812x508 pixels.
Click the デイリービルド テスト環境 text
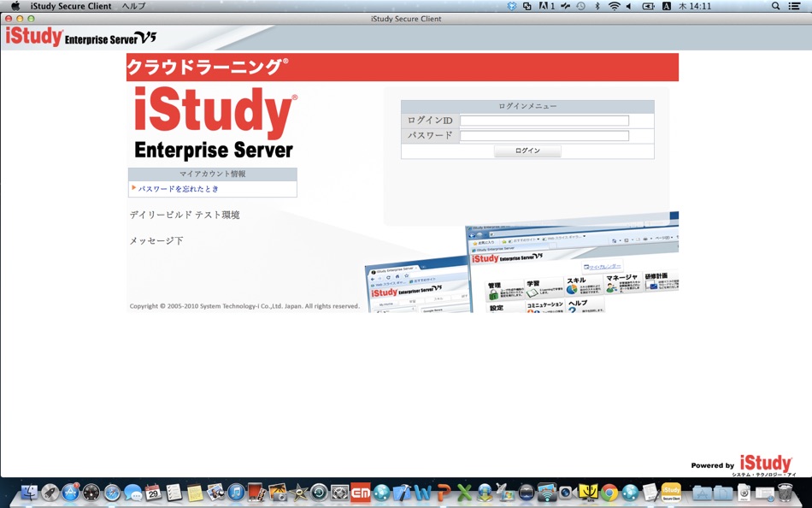[x=185, y=216]
